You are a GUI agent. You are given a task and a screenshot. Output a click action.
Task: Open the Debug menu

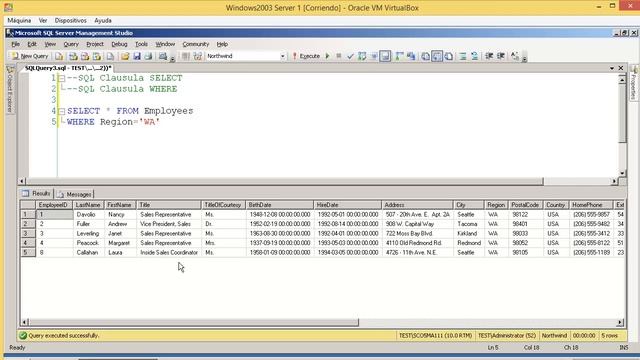click(119, 44)
